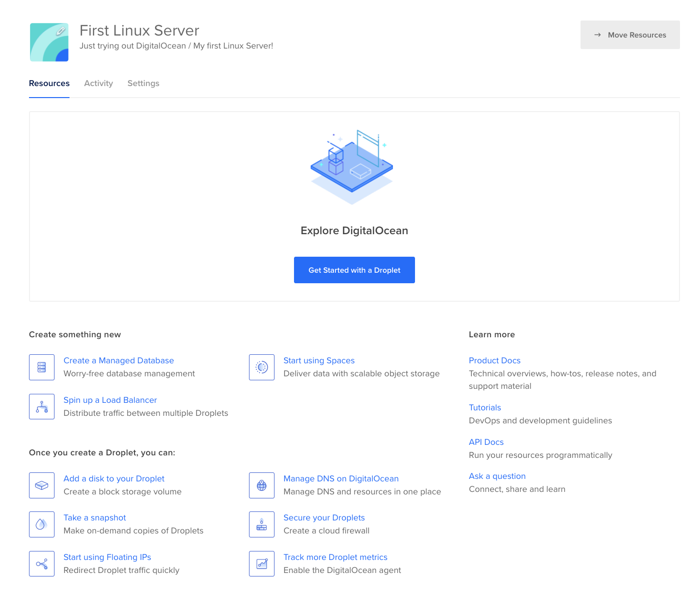The image size is (700, 600).
Task: Open the Settings tab
Action: (143, 84)
